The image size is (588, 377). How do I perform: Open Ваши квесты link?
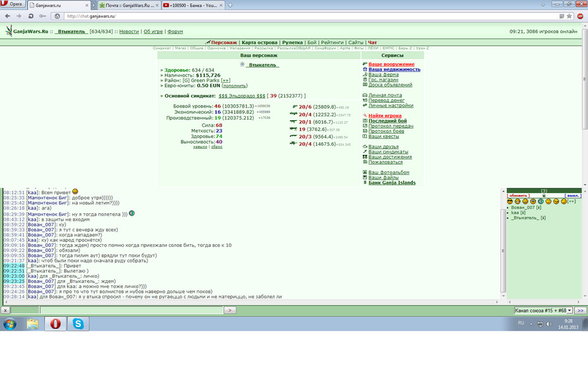click(x=384, y=136)
